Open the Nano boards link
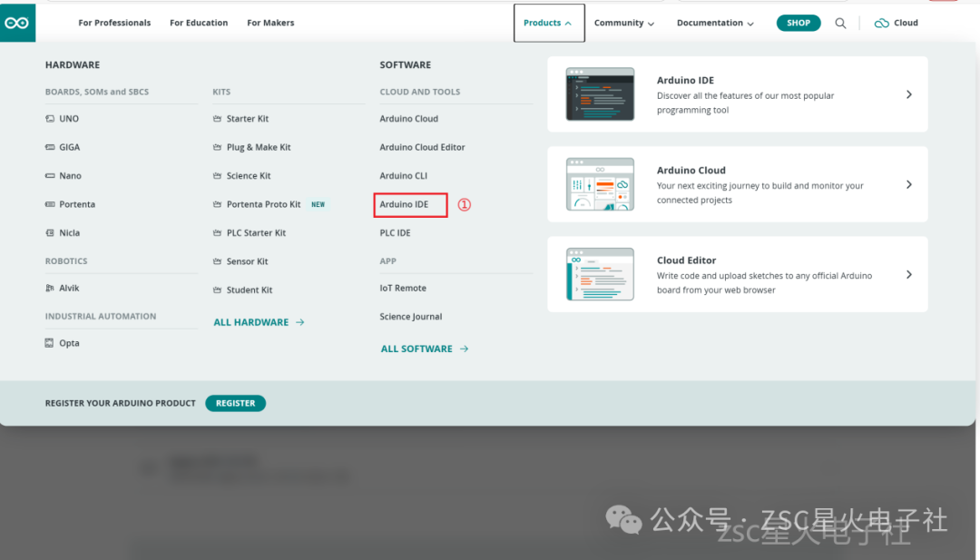The width and height of the screenshot is (980, 560). 70,176
